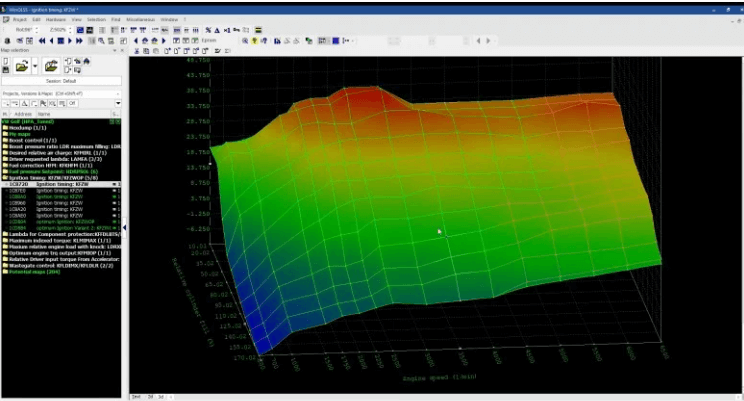Screen dimensions: 744x401
Task: Expand Fuel correction HFM folder
Action: 47,165
